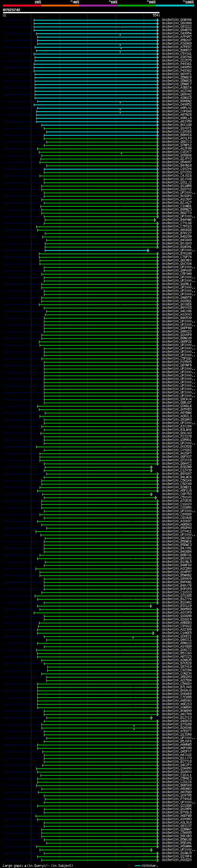Screen dimensions: 197x868
Task: Select label UniRef100_Q7V411
Action: (177, 531)
